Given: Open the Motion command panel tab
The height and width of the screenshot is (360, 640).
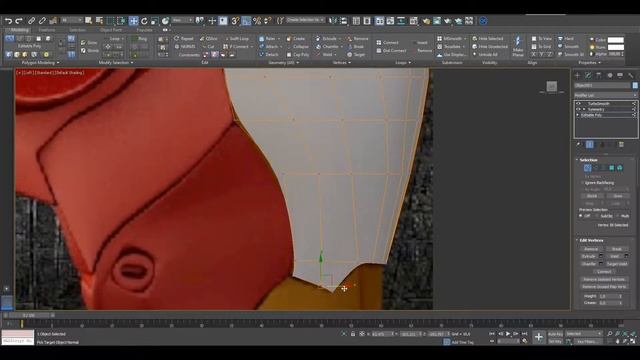Looking at the screenshot, I should point(610,76).
